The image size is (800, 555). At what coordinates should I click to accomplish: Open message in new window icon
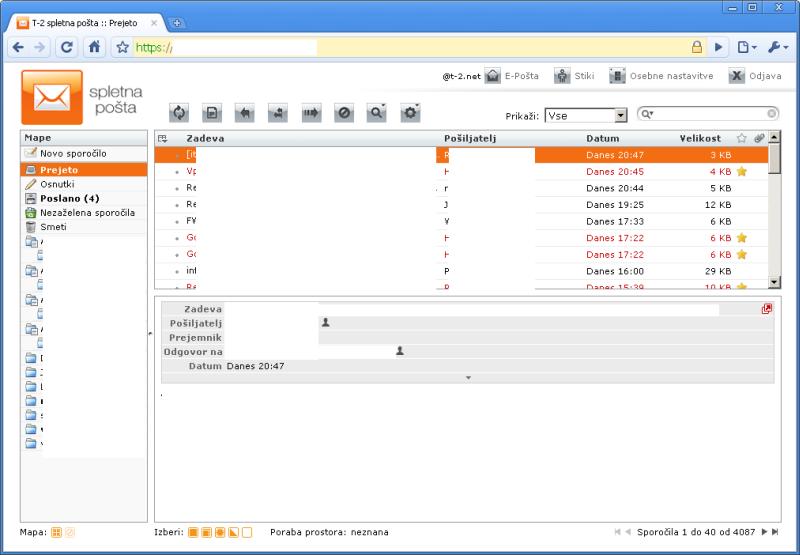pos(767,309)
